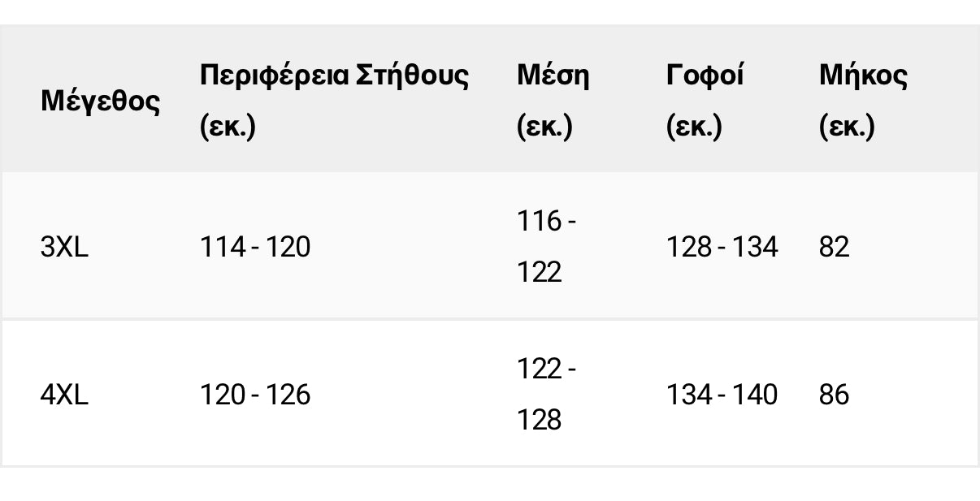The height and width of the screenshot is (501, 980).
Task: Click the Μήκος (εκ.) column header
Action: (863, 101)
